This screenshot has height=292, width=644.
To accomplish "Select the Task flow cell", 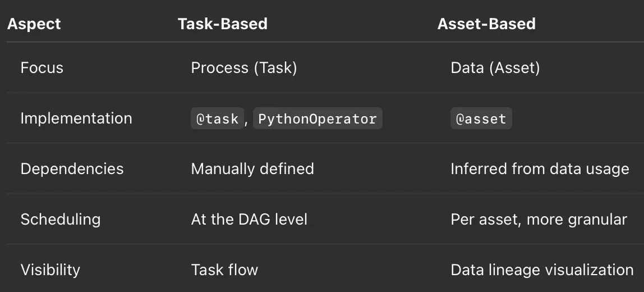I will [224, 270].
